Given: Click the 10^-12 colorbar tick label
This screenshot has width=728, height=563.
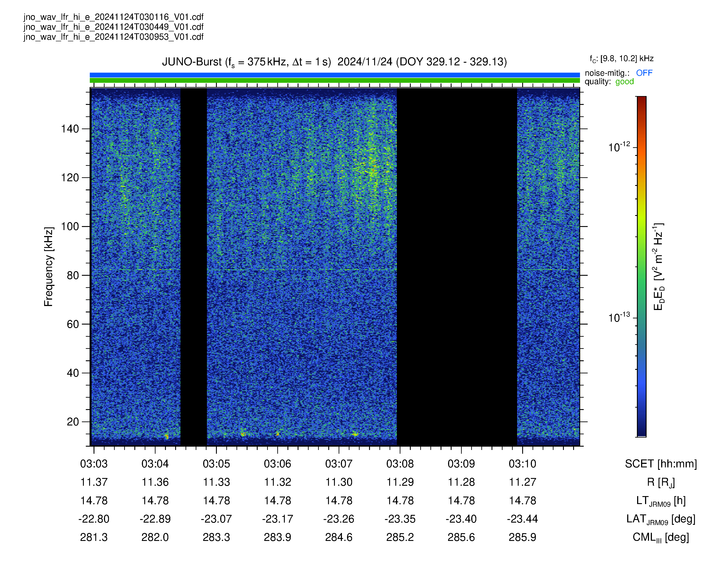Looking at the screenshot, I should pos(619,147).
